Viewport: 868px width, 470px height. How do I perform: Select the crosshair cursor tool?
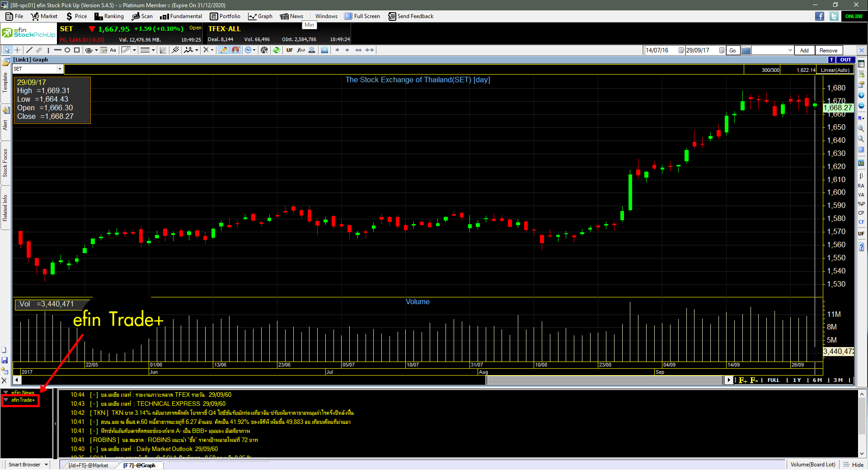click(x=17, y=50)
